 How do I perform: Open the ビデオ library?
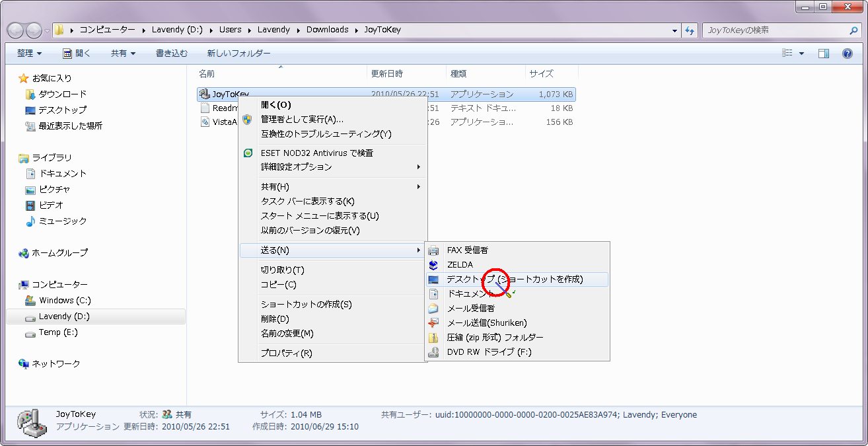[44, 205]
